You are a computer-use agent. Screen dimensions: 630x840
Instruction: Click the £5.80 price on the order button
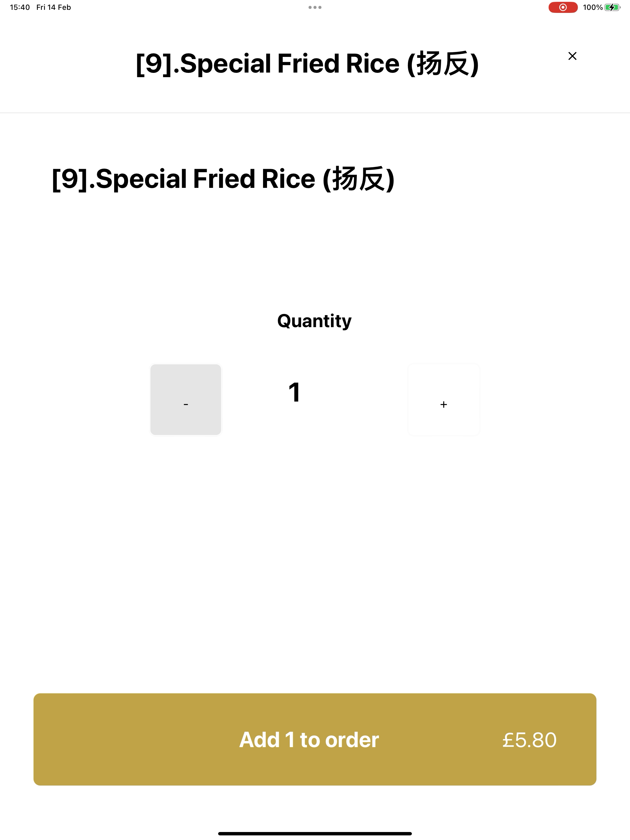click(x=529, y=740)
